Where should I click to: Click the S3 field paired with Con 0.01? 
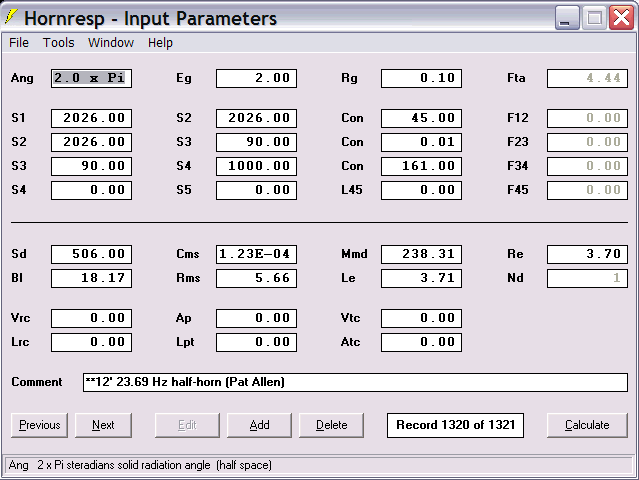[256, 142]
